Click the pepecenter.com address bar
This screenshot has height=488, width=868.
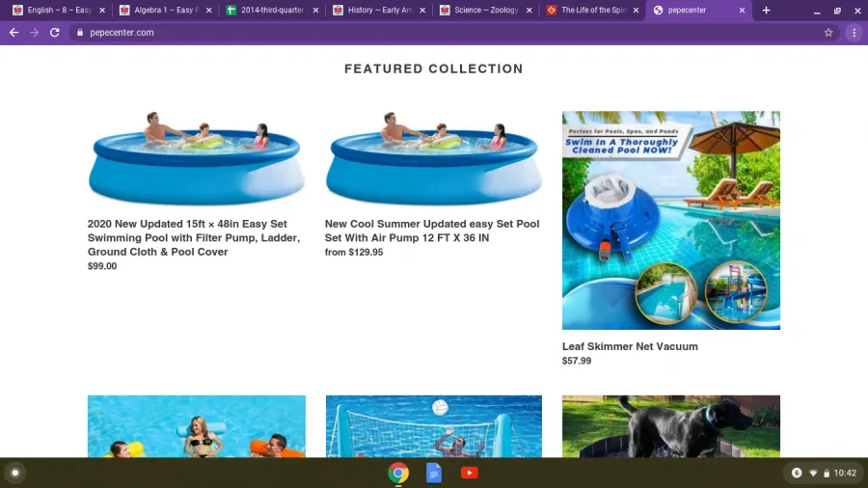448,33
